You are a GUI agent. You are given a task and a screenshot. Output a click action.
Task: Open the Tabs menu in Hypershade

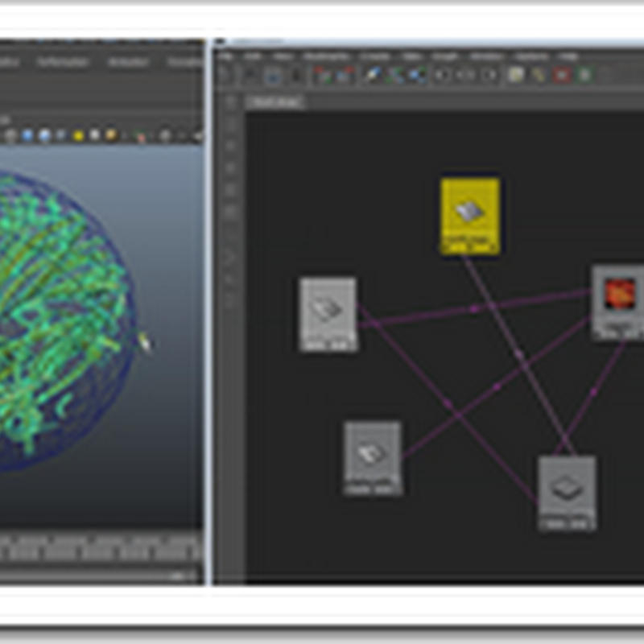pyautogui.click(x=411, y=56)
